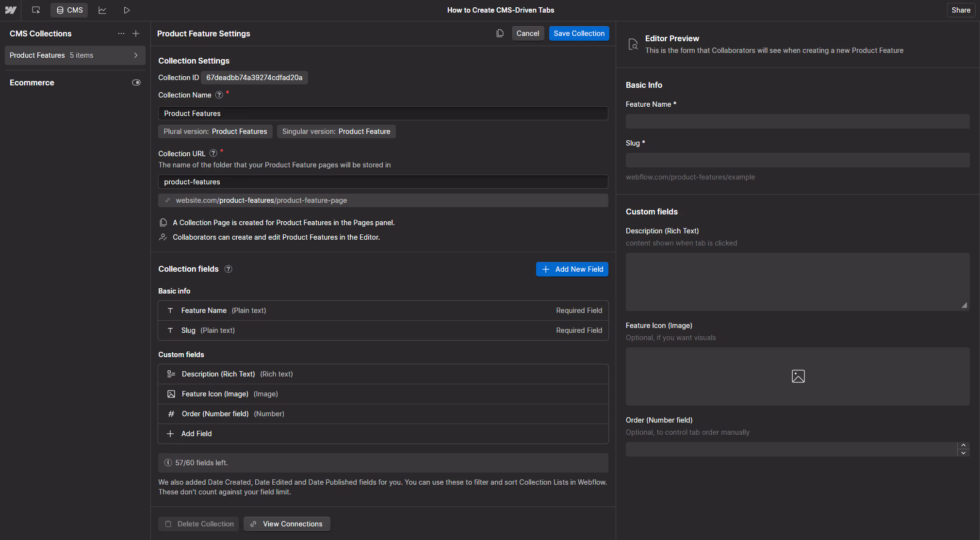
Task: Click the URL link icon preview
Action: (168, 200)
